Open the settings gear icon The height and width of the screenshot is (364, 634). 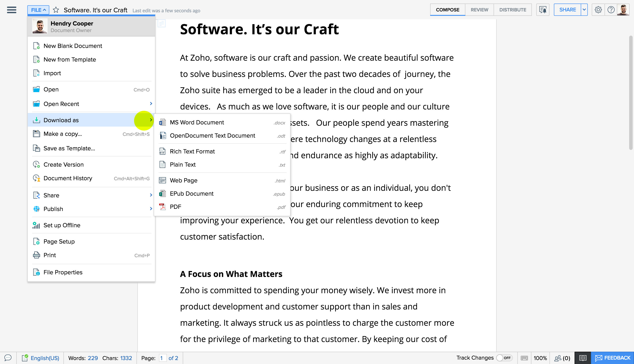tap(598, 10)
